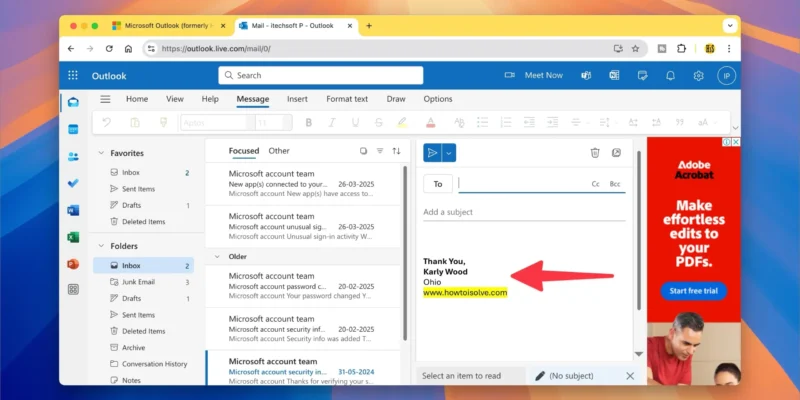Decrease paragraph indent
Screen dimensions: 800x400
(x=529, y=122)
